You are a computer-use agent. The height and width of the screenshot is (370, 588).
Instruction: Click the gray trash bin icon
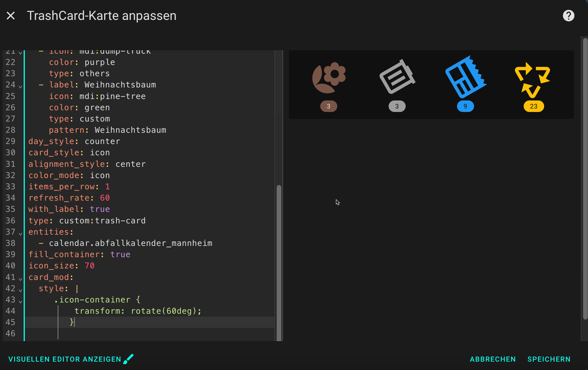tap(397, 77)
